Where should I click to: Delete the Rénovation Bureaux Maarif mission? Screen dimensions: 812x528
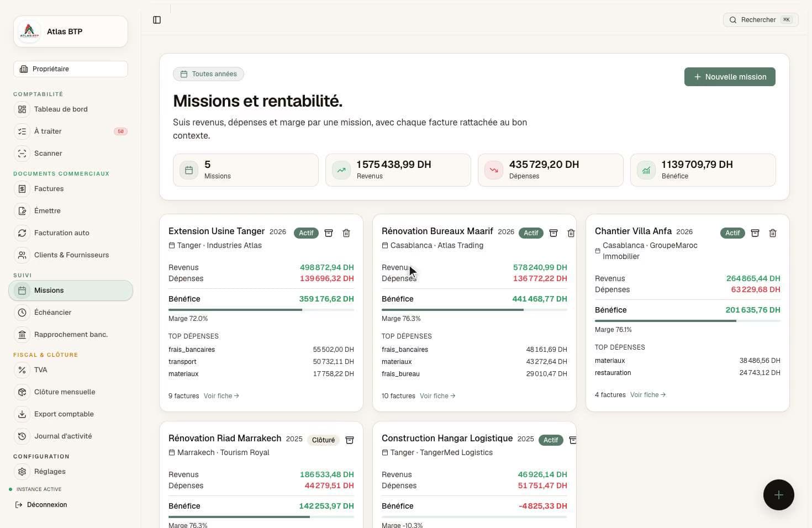(x=571, y=233)
